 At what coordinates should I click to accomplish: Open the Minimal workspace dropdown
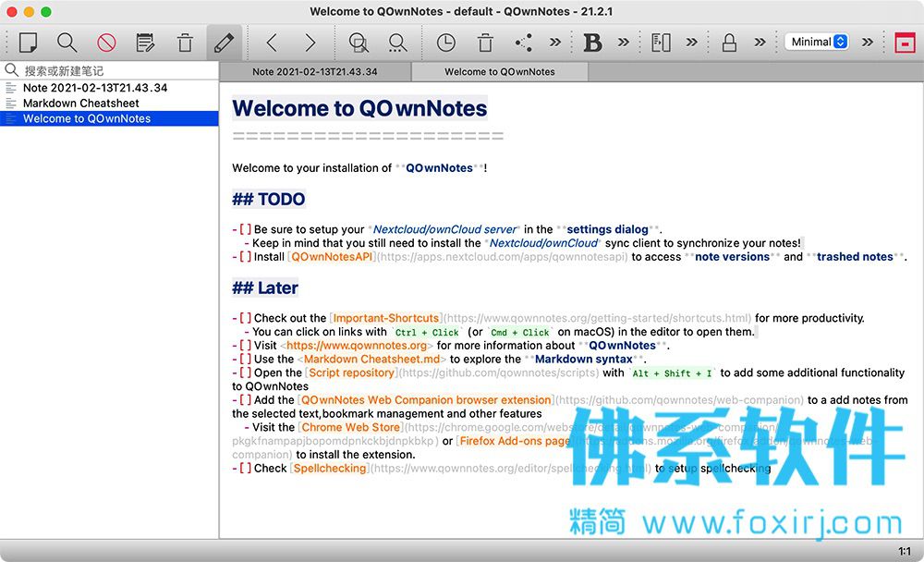pos(817,42)
